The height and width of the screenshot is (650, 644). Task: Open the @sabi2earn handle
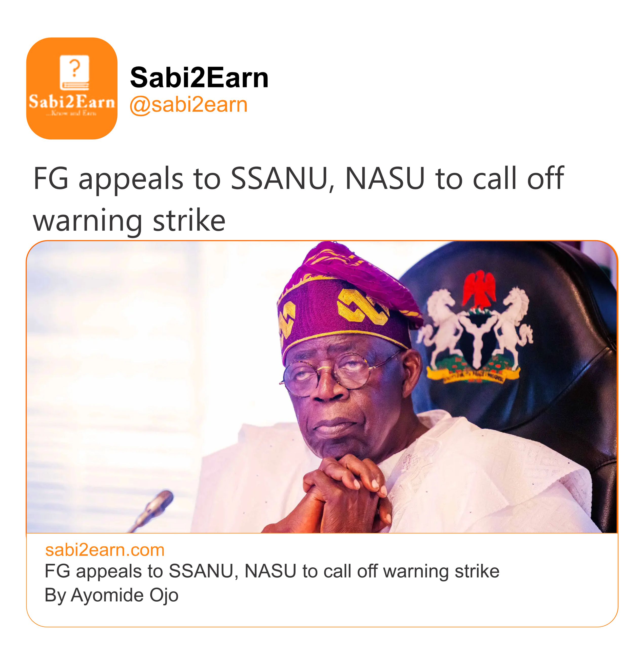click(188, 105)
